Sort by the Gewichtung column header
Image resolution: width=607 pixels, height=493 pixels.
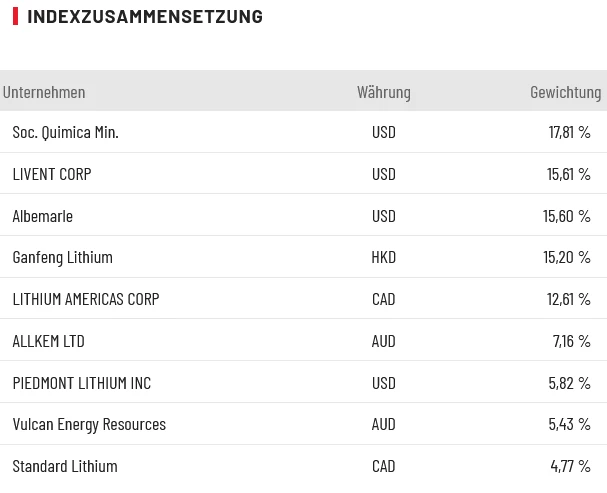[x=565, y=92]
